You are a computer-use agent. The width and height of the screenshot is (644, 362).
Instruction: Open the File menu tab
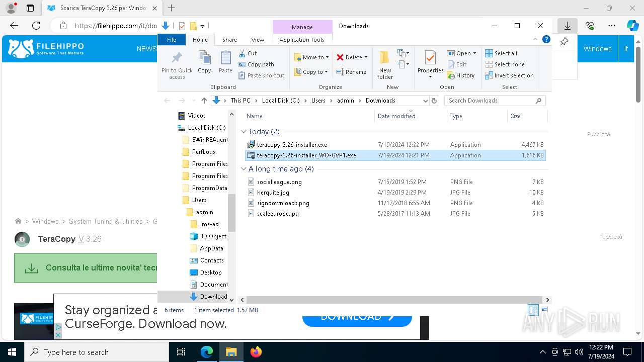point(172,40)
